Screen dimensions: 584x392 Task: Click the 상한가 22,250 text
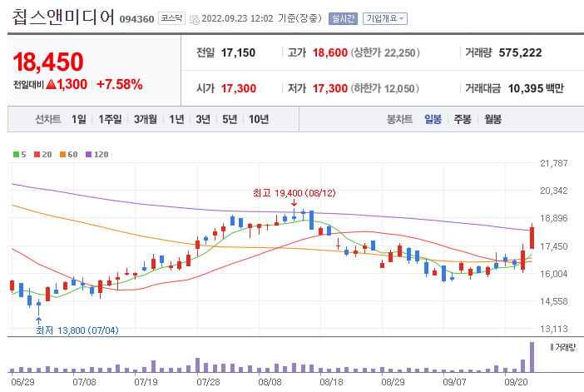pyautogui.click(x=385, y=53)
